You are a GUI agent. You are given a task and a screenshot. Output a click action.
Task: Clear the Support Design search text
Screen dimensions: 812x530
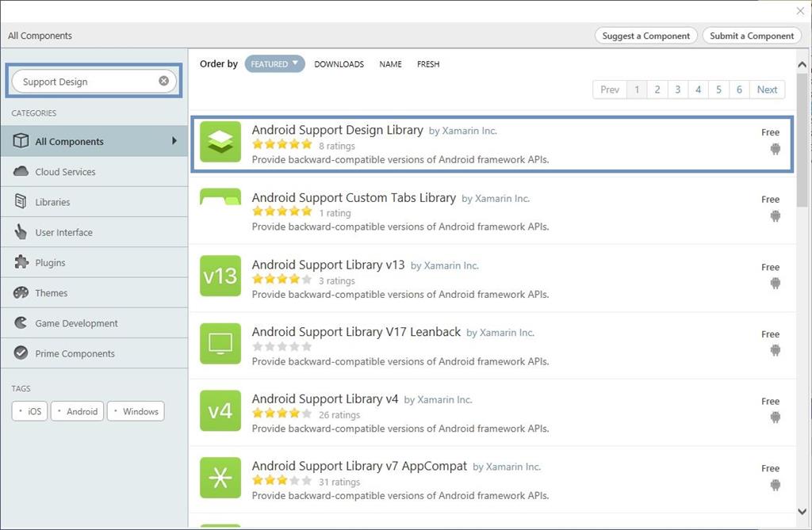click(163, 81)
